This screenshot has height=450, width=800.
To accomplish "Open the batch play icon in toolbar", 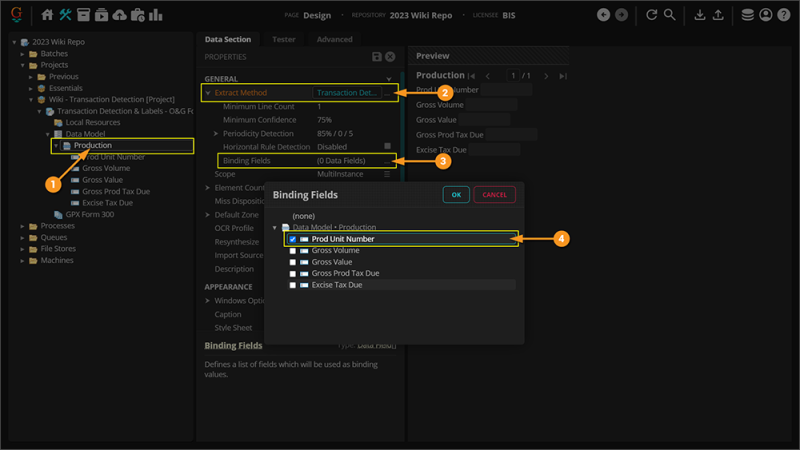I will click(x=102, y=15).
